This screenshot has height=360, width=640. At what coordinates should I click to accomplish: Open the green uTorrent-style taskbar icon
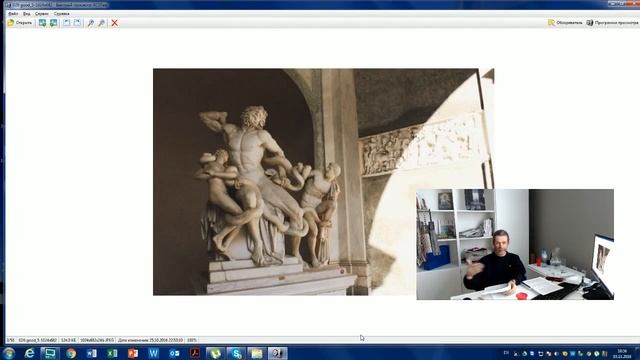pyautogui.click(x=216, y=353)
